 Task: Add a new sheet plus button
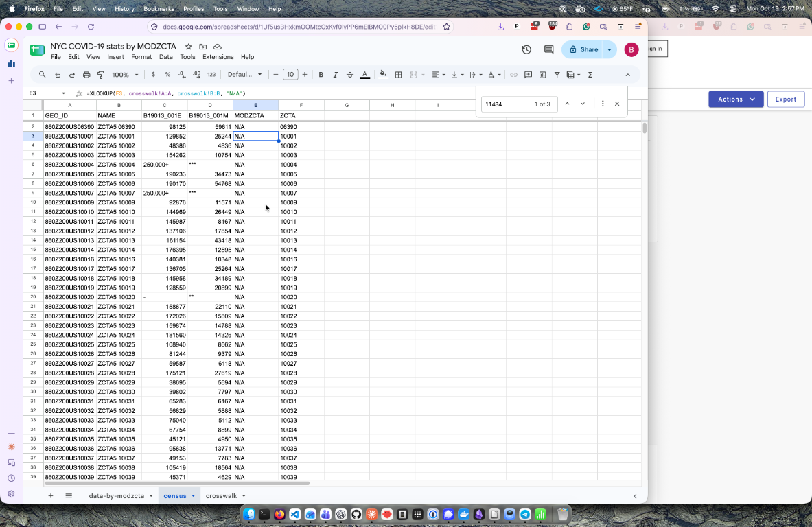click(x=51, y=496)
